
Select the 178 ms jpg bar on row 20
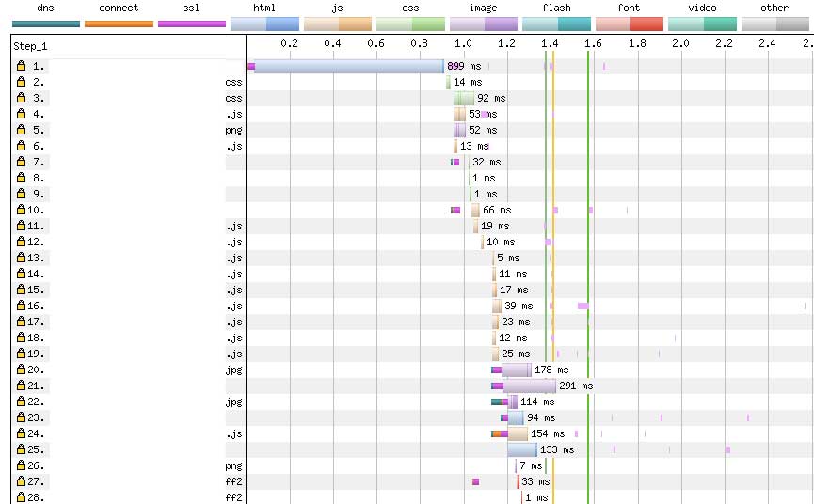point(516,370)
